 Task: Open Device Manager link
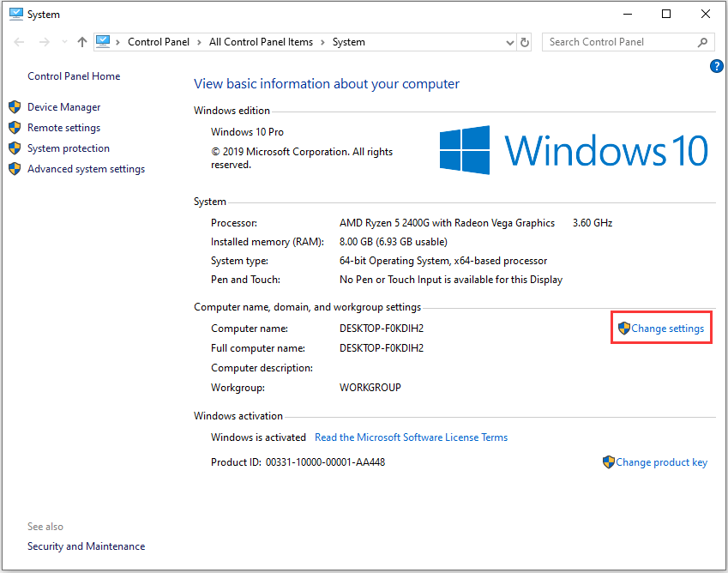pos(63,107)
